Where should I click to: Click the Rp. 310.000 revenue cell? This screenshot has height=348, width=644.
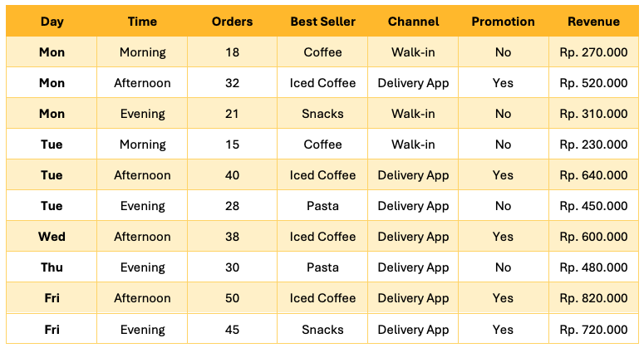593,114
